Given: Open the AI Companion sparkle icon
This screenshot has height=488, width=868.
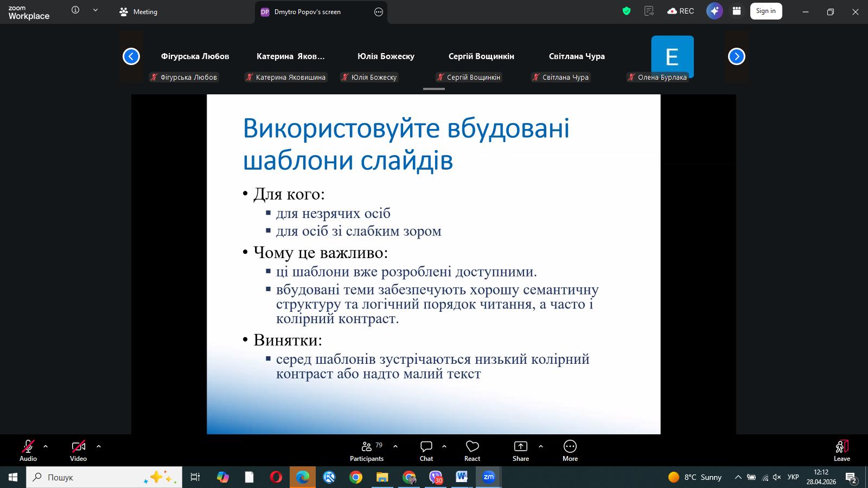Looking at the screenshot, I should pos(714,11).
